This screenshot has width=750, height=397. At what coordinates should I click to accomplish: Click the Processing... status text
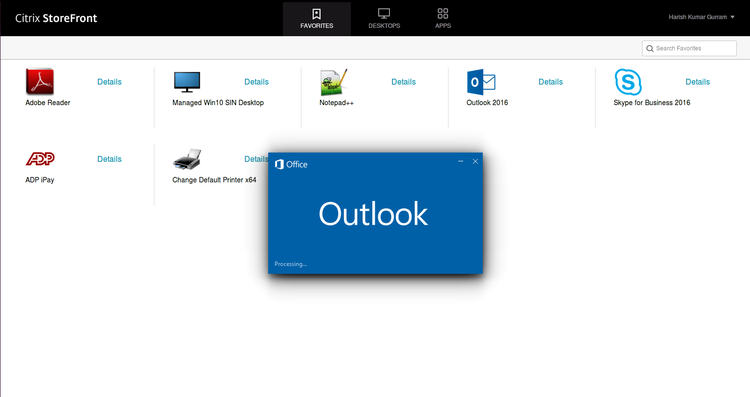click(291, 264)
